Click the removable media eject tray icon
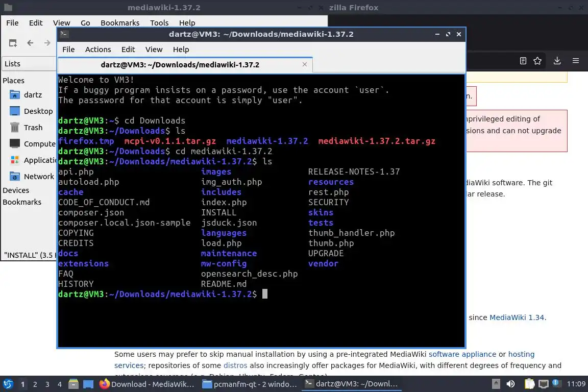 coord(496,384)
